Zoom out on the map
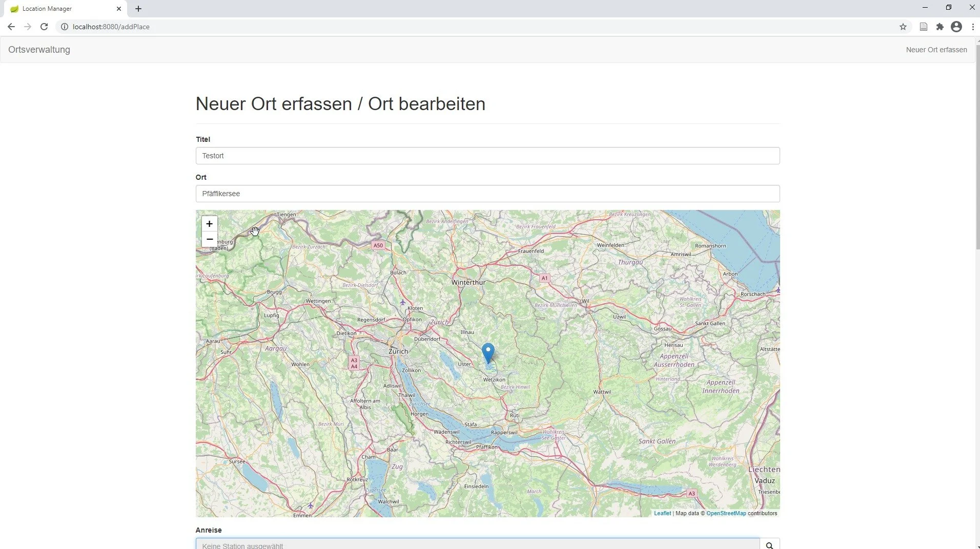980x549 pixels. 209,239
